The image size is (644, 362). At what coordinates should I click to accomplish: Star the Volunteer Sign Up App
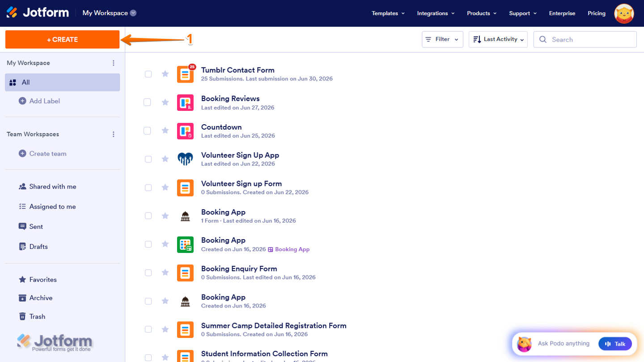165,159
